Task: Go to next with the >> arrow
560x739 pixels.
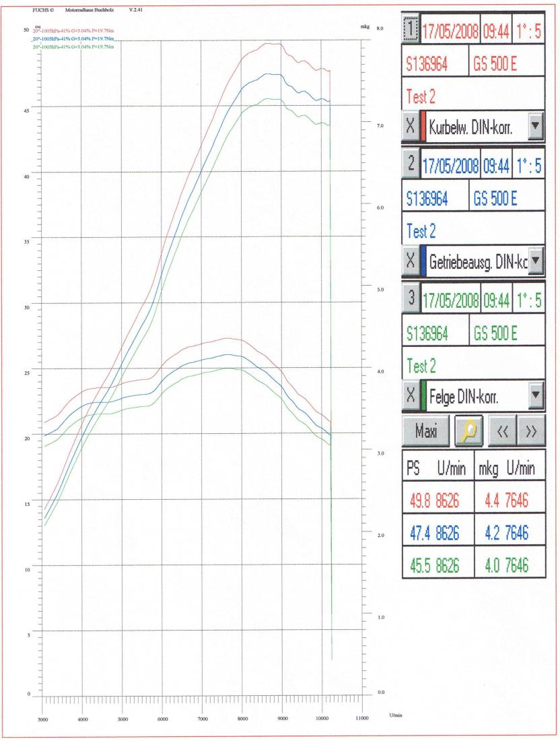Action: pyautogui.click(x=530, y=430)
